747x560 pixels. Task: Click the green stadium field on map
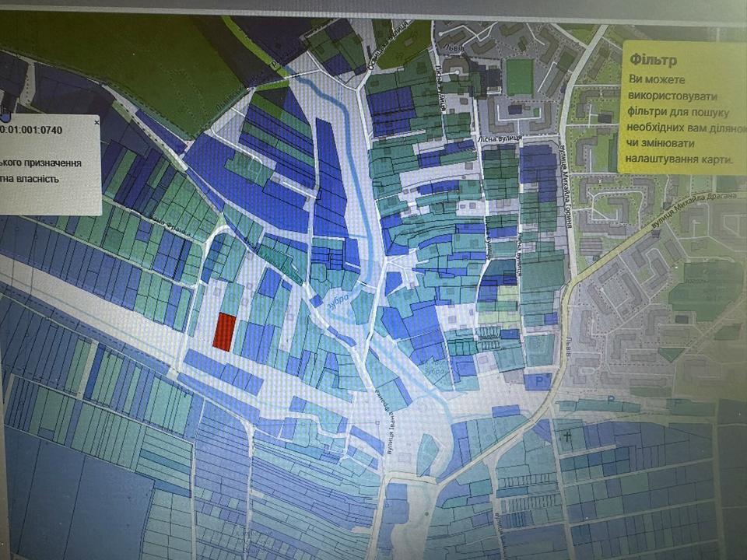point(519,77)
